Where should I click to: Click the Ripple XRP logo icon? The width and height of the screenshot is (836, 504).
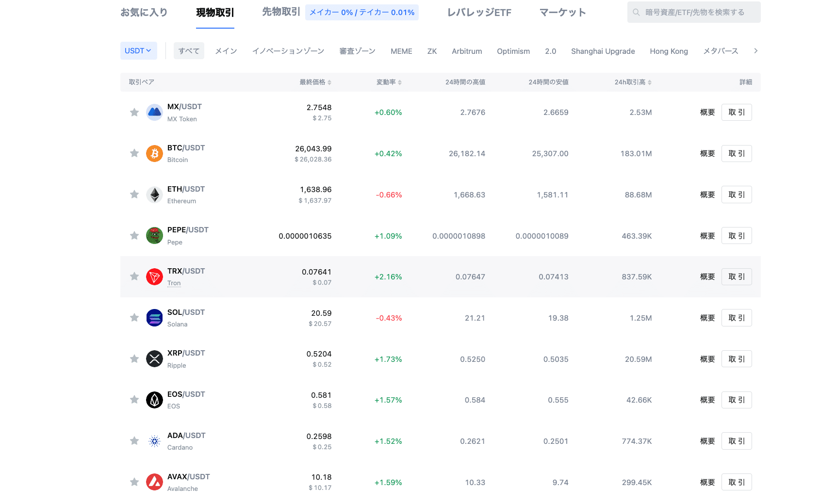[x=154, y=359]
